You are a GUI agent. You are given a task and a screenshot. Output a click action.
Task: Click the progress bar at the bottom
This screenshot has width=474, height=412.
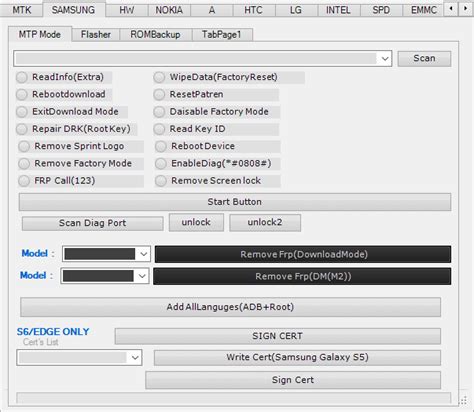(233, 398)
